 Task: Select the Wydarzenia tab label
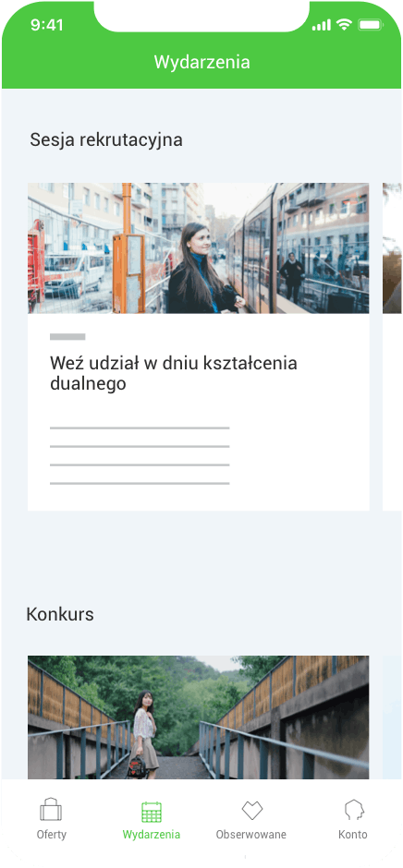click(152, 834)
